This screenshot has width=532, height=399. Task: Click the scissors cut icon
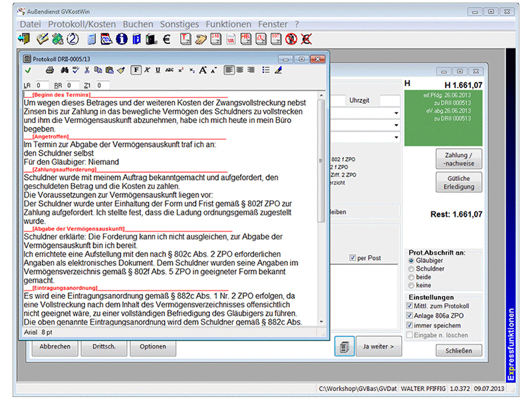pyautogui.click(x=87, y=70)
